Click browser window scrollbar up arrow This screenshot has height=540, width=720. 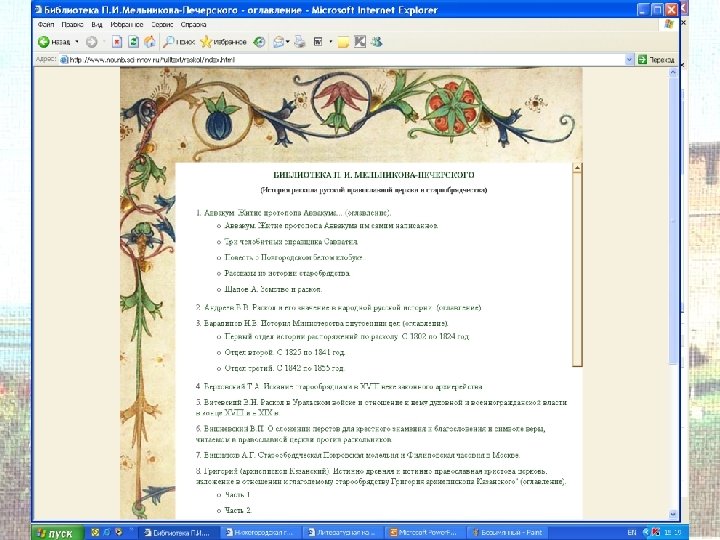(x=673, y=73)
